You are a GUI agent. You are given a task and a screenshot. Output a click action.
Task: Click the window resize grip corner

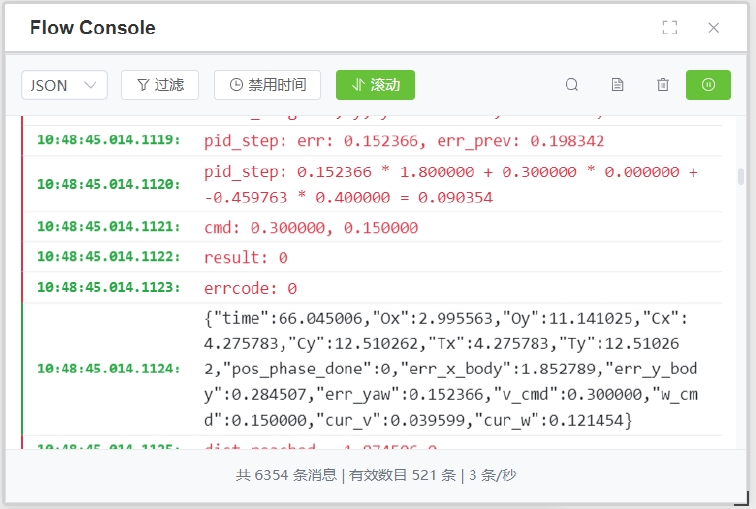[741, 498]
